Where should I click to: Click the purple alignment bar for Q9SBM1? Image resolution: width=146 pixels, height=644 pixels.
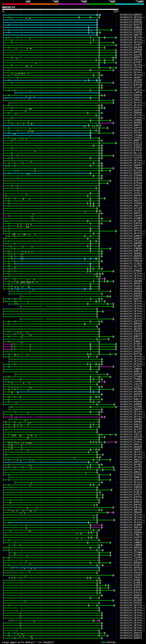point(107,123)
